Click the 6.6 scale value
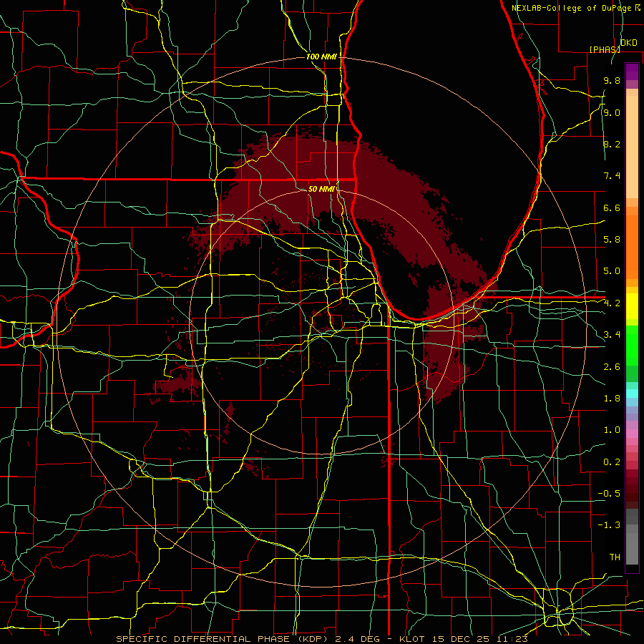Image resolution: width=644 pixels, height=644 pixels. [x=612, y=208]
